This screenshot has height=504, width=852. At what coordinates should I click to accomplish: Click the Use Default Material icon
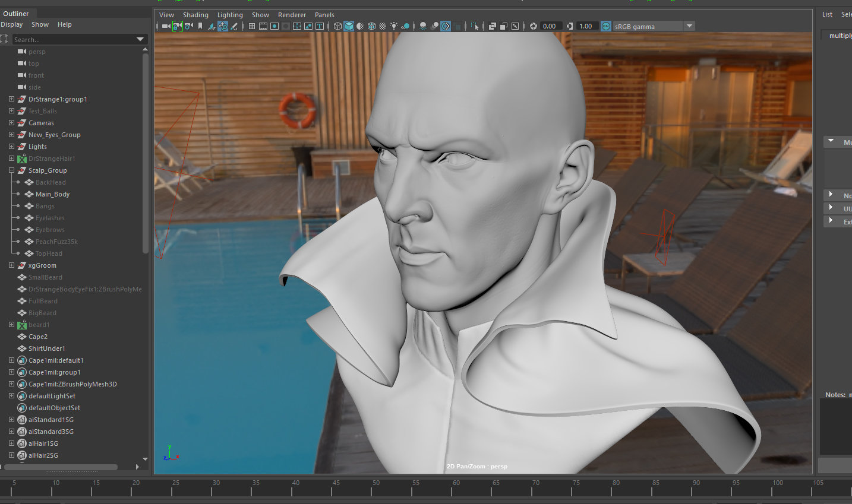tap(360, 26)
